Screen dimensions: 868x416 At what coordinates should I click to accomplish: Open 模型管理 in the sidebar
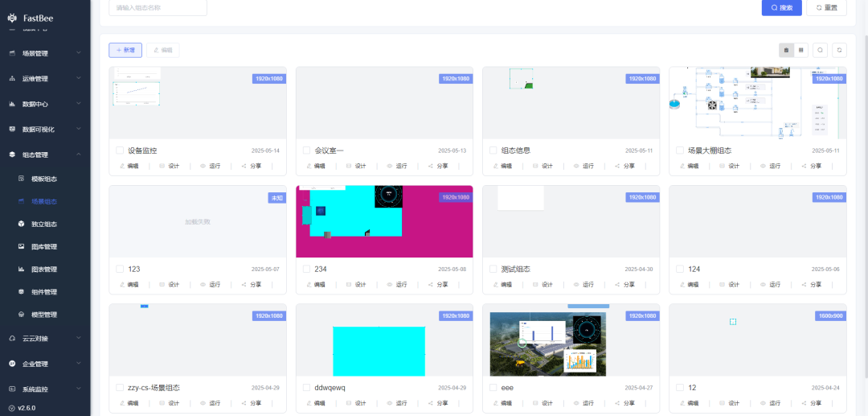(44, 315)
